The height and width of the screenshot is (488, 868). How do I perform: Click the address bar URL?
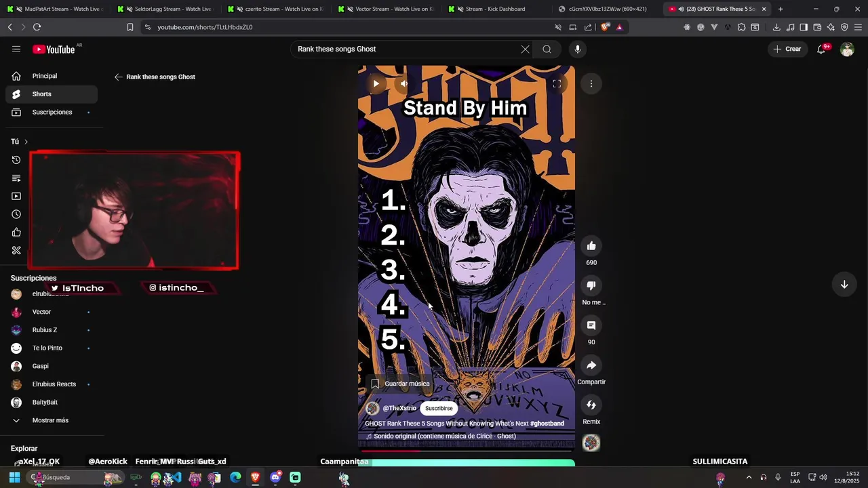point(205,27)
